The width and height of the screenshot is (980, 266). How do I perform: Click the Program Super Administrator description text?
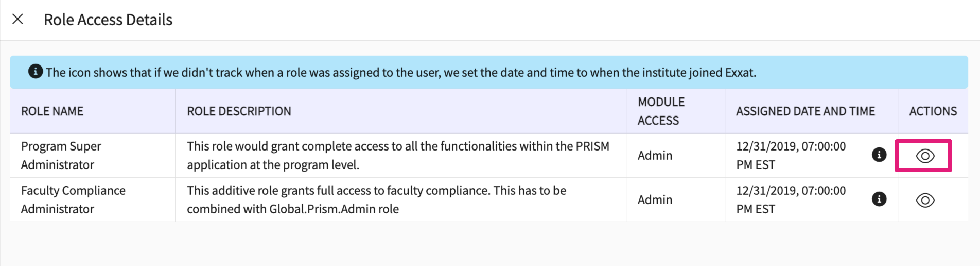tap(397, 156)
